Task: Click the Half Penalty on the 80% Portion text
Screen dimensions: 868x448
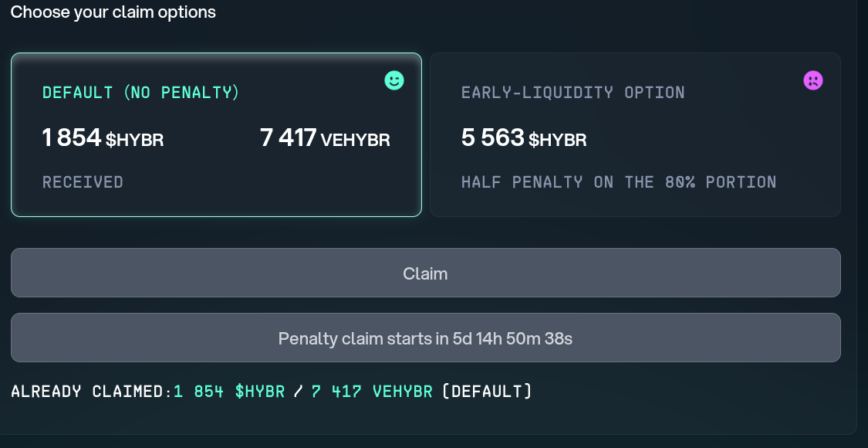Action: [x=618, y=182]
